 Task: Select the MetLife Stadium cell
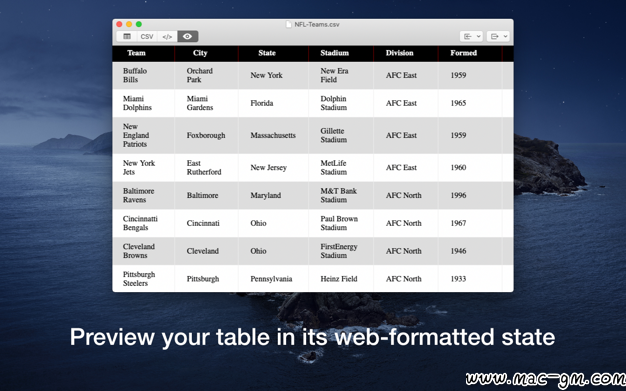pos(341,168)
